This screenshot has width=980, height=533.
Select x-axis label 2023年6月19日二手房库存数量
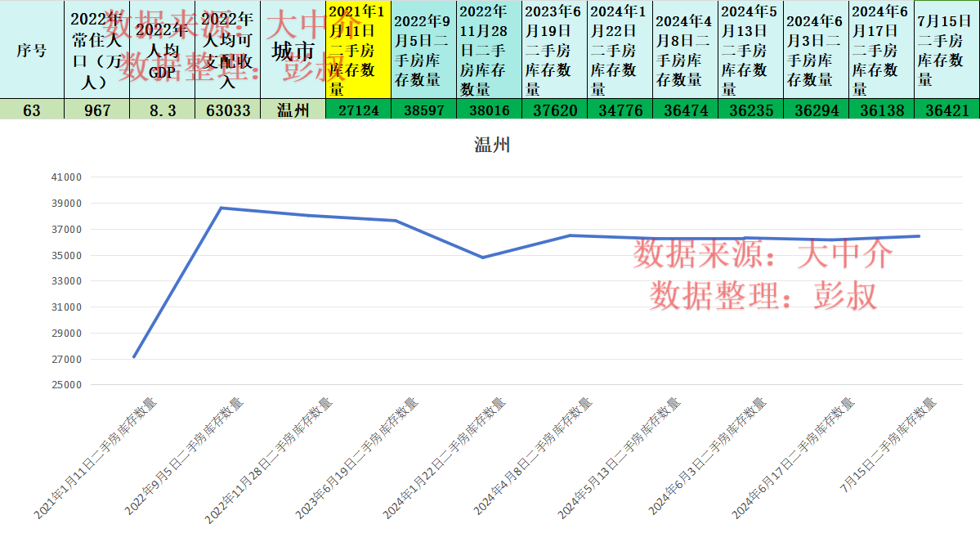coord(356,458)
